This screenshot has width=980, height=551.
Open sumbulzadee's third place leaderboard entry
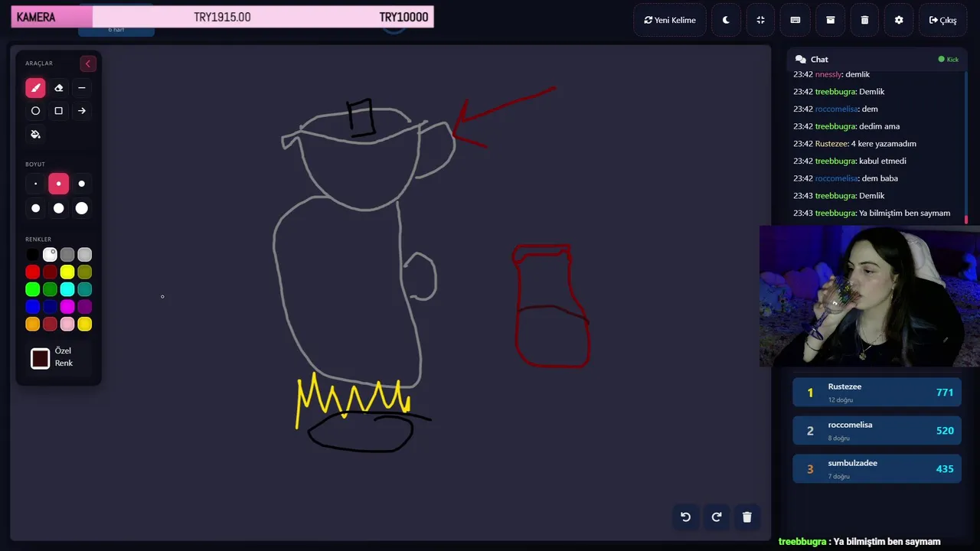coord(877,468)
